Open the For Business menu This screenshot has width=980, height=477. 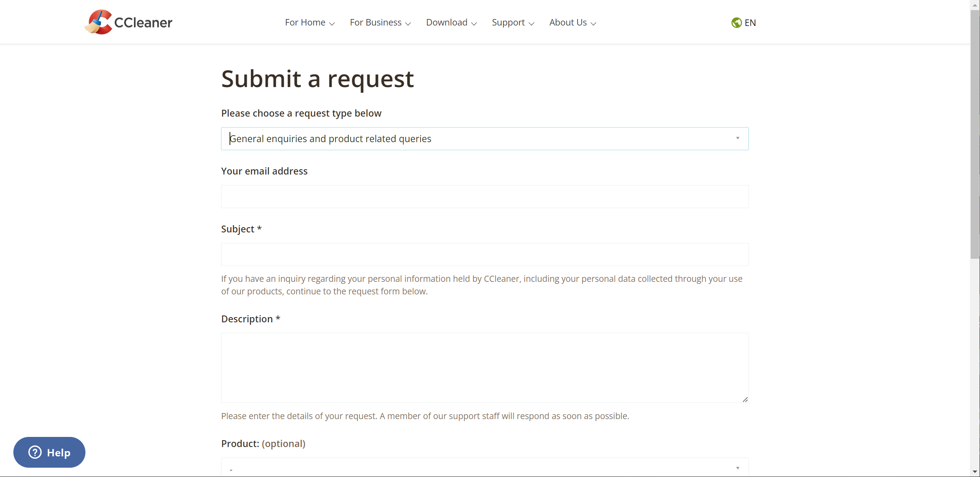point(380,23)
